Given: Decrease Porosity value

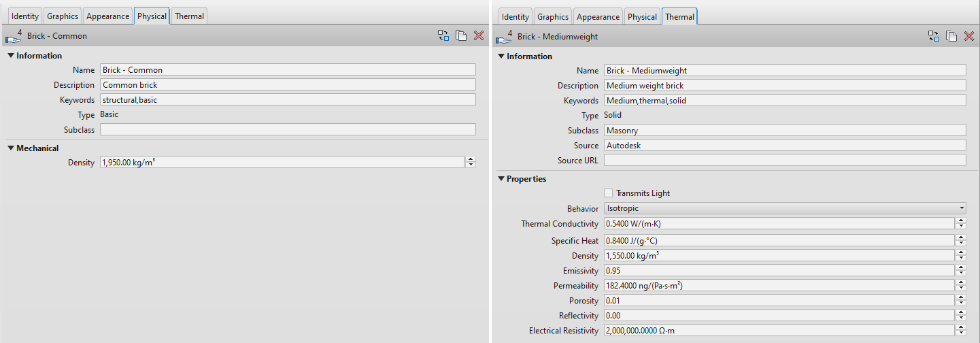Looking at the screenshot, I should click(961, 303).
